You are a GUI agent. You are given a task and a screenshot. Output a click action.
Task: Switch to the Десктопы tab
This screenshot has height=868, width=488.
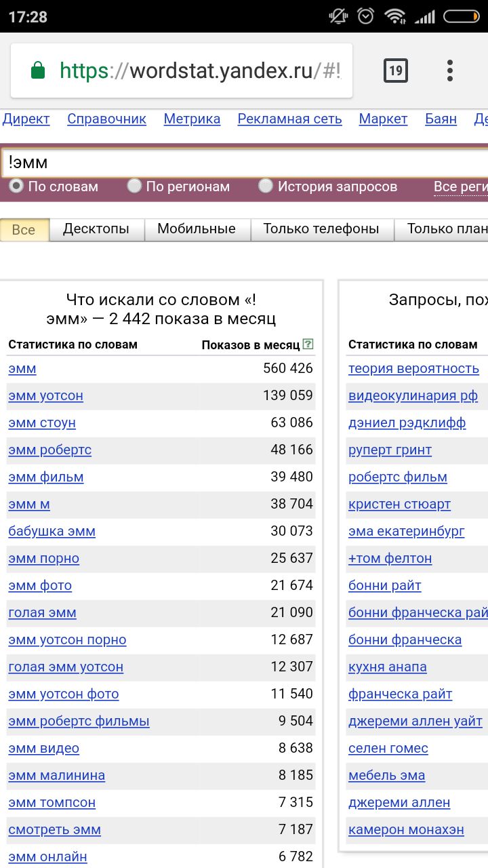(x=96, y=229)
